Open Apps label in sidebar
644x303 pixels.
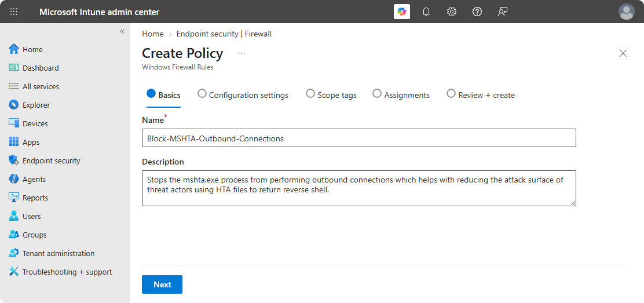[x=31, y=142]
